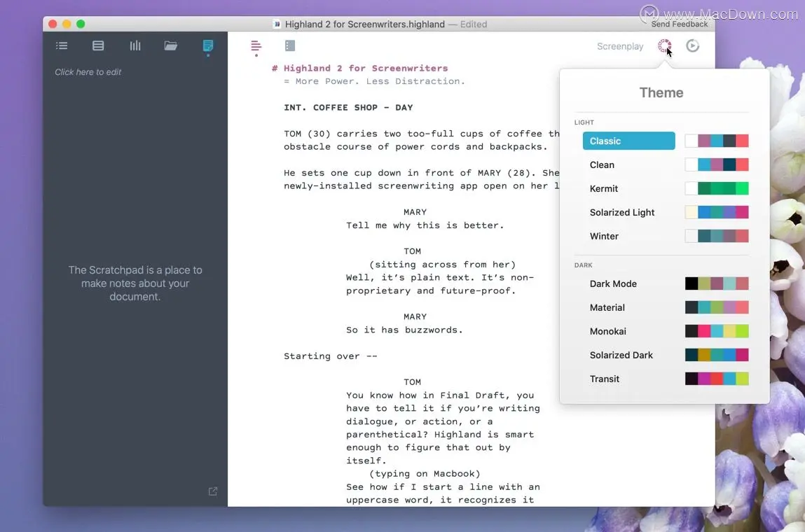Minimize the window with the yellow button

pyautogui.click(x=67, y=24)
